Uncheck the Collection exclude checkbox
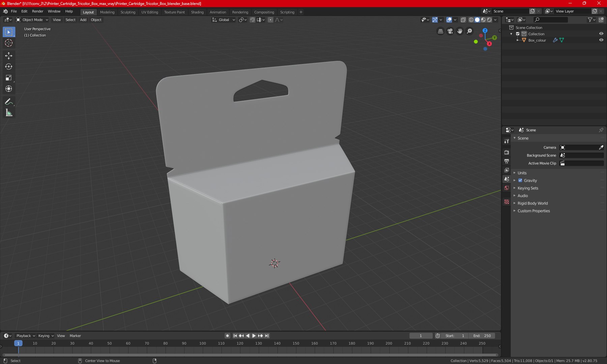 tap(518, 34)
